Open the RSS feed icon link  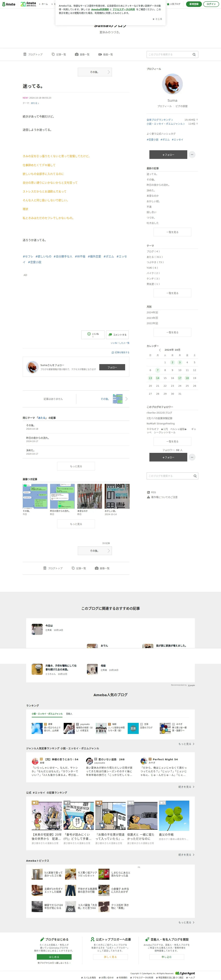coord(151,492)
